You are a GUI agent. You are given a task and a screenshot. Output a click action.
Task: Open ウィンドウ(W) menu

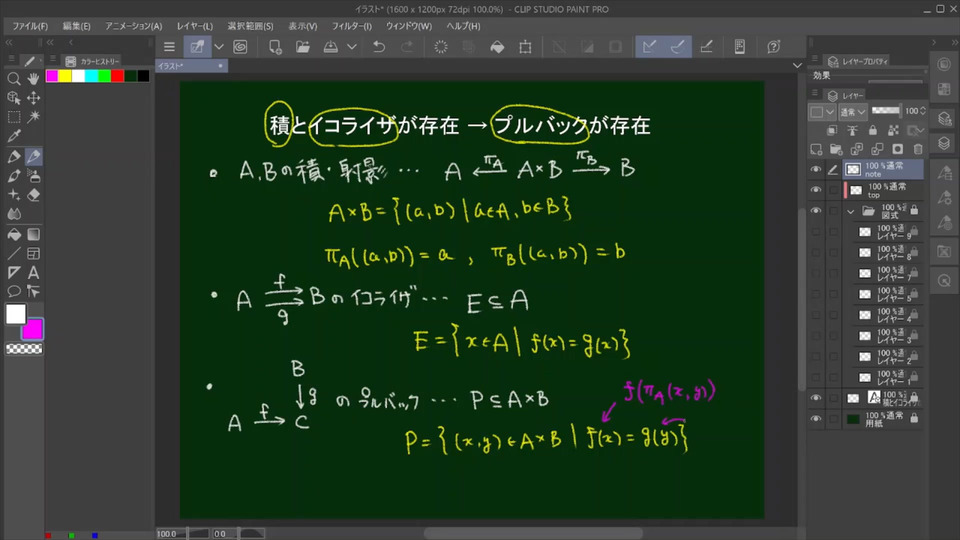[409, 26]
